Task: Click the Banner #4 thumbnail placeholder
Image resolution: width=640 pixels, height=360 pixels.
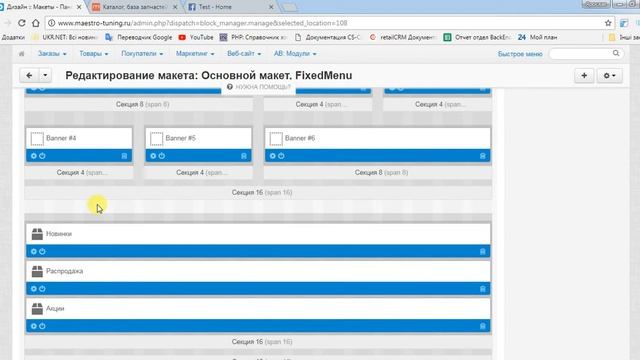Action: tap(37, 139)
